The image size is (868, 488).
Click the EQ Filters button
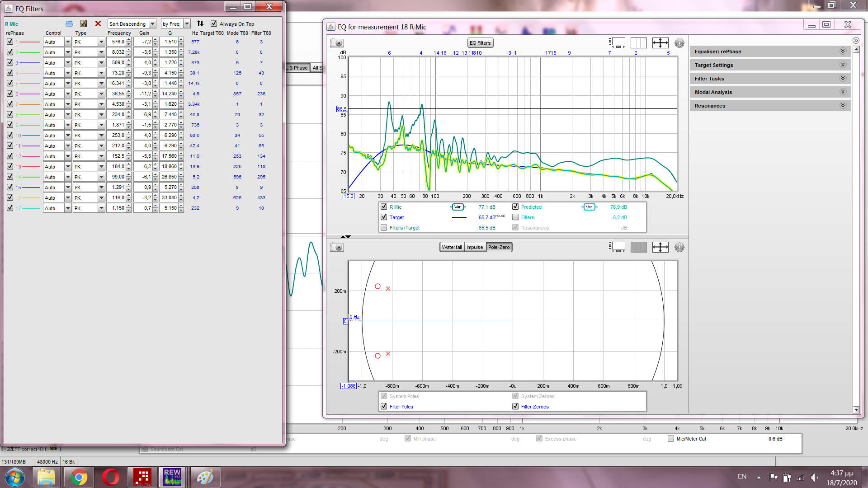click(x=480, y=43)
